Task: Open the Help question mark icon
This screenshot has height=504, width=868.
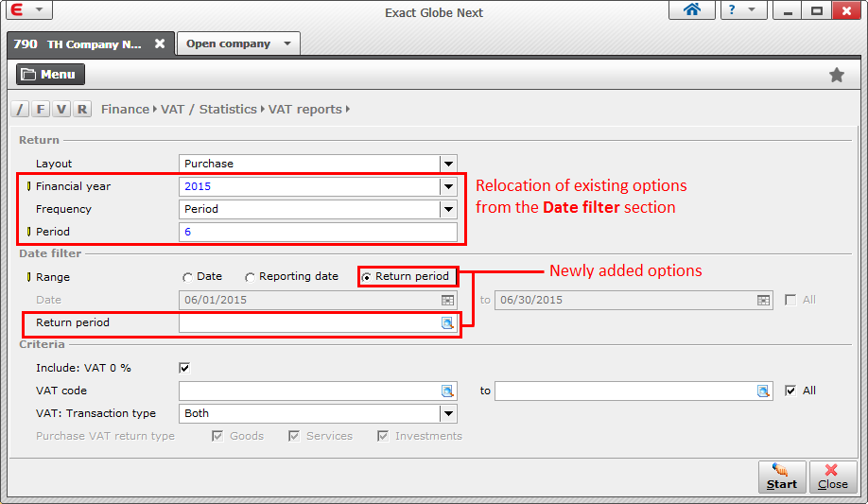Action: pyautogui.click(x=732, y=9)
